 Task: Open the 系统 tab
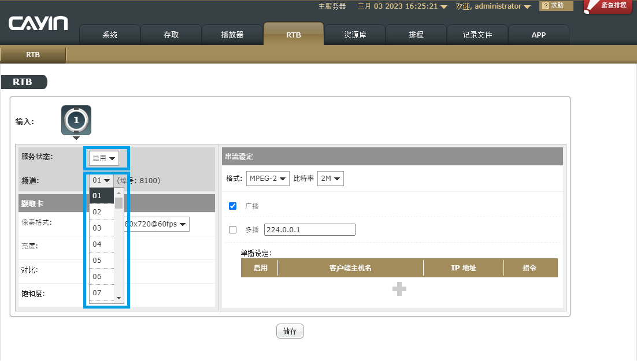coord(110,35)
